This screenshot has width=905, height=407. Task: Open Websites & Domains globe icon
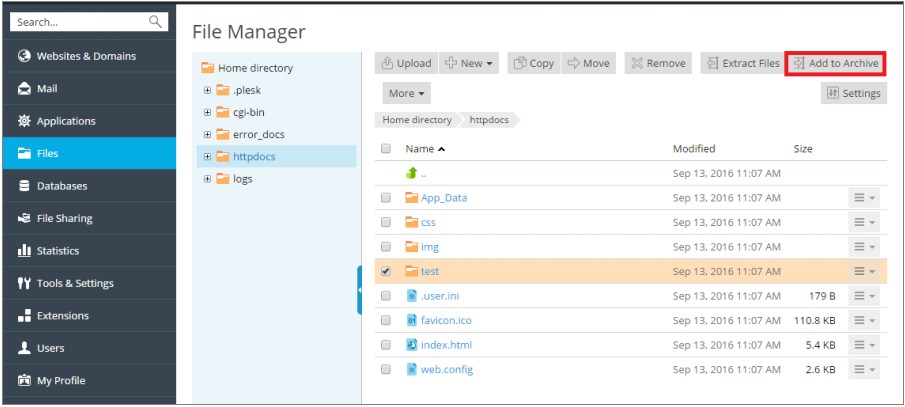point(24,56)
